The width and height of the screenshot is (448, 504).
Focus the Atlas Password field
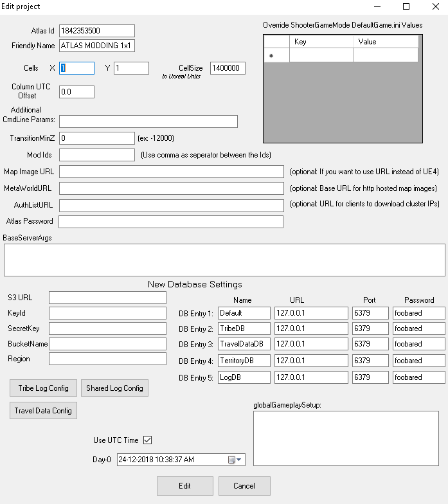click(171, 222)
